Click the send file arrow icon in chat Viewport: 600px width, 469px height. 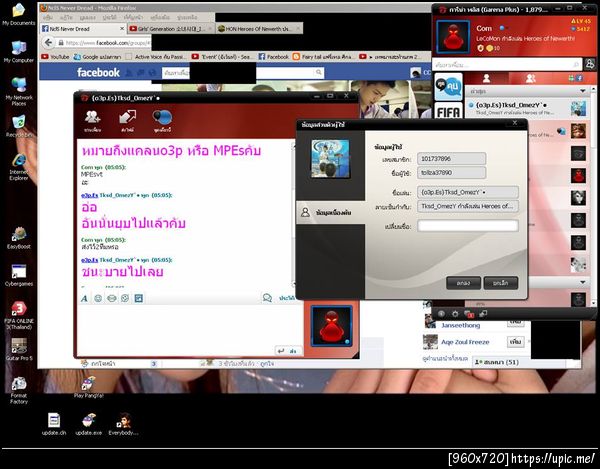click(x=127, y=120)
